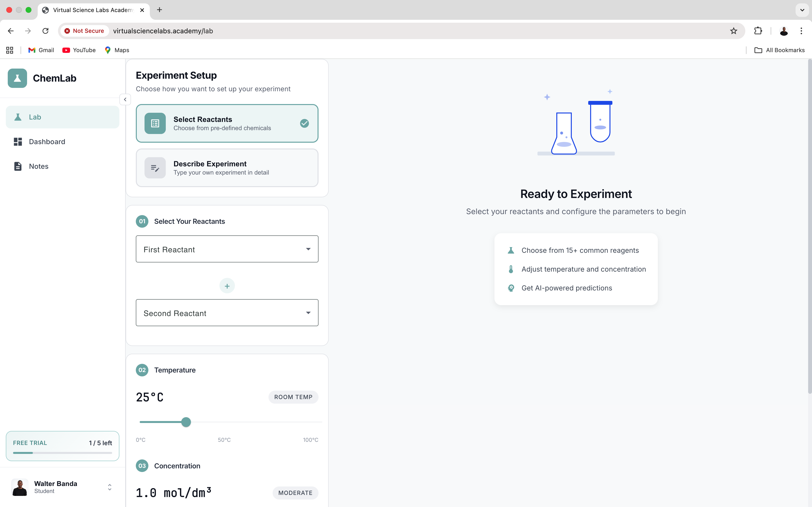This screenshot has height=507, width=812.
Task: Open the browser extensions puzzle icon
Action: point(758,31)
